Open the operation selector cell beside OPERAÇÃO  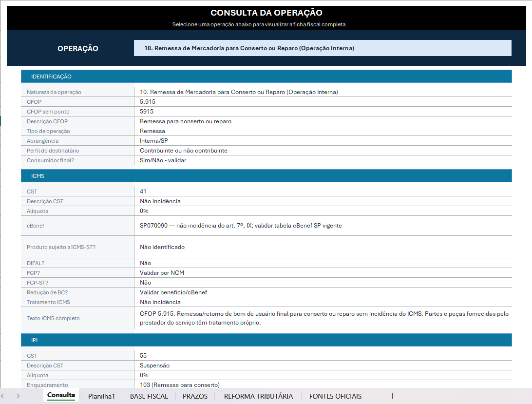tap(323, 48)
